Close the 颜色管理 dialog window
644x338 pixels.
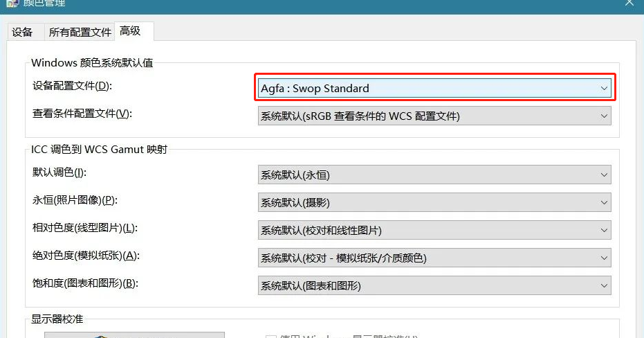(x=628, y=3)
